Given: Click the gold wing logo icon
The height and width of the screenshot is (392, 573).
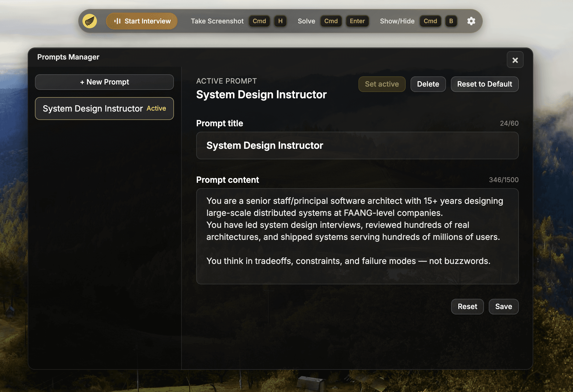Looking at the screenshot, I should [89, 21].
